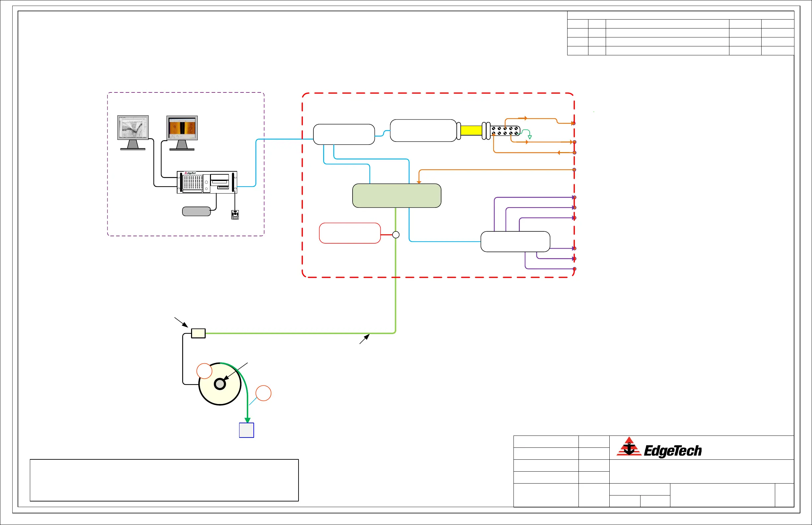Select the small white junction circle
Viewport: 812px width, 525px height.
pyautogui.click(x=396, y=235)
